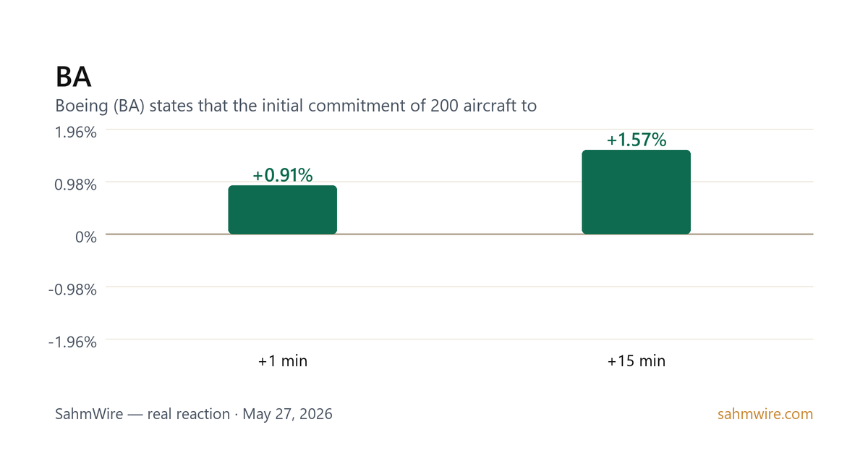Click the top gridline at 1.96%
Viewport: 868px width, 456px height.
click(459, 130)
